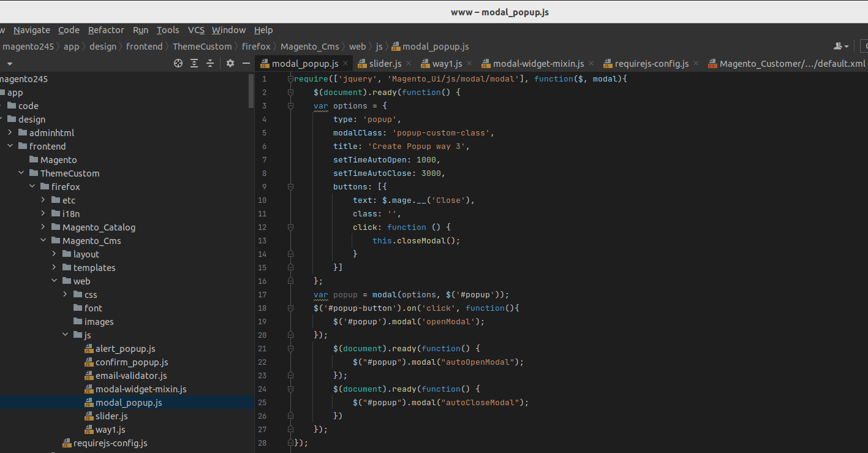This screenshot has width=868, height=453.
Task: Click fold marker on line 1
Action: point(290,79)
